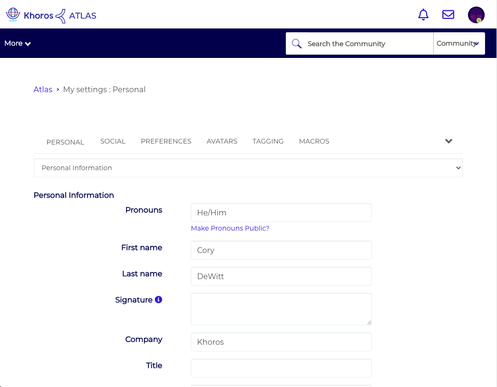Open the Personal Information section dropdown
The image size is (497, 387).
pos(248,168)
